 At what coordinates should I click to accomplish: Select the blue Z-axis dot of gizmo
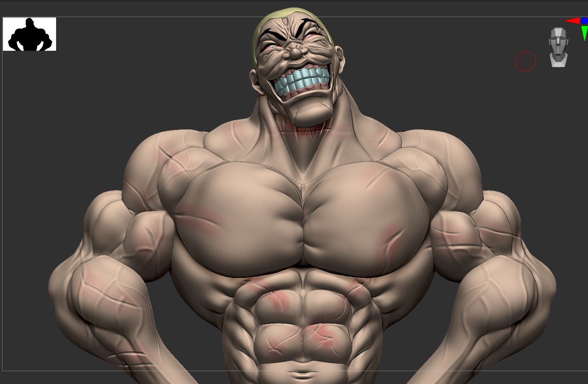(585, 20)
